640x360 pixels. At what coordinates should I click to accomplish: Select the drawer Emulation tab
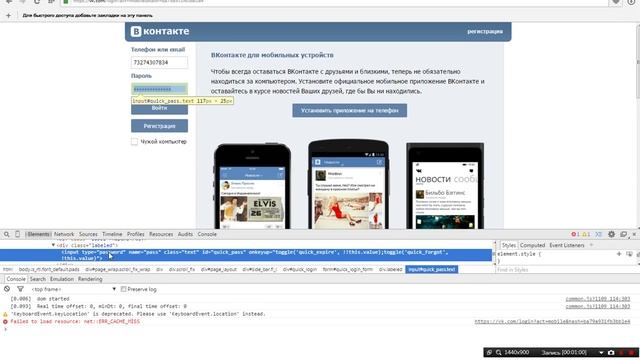pos(62,279)
